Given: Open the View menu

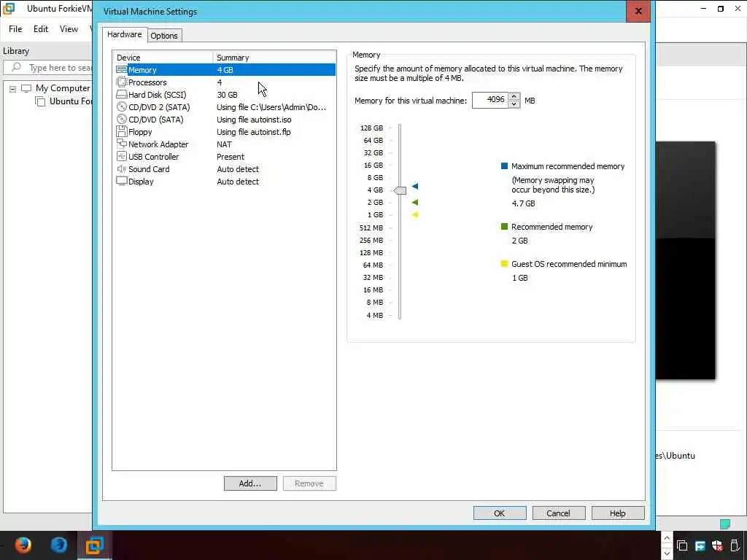Looking at the screenshot, I should [69, 29].
